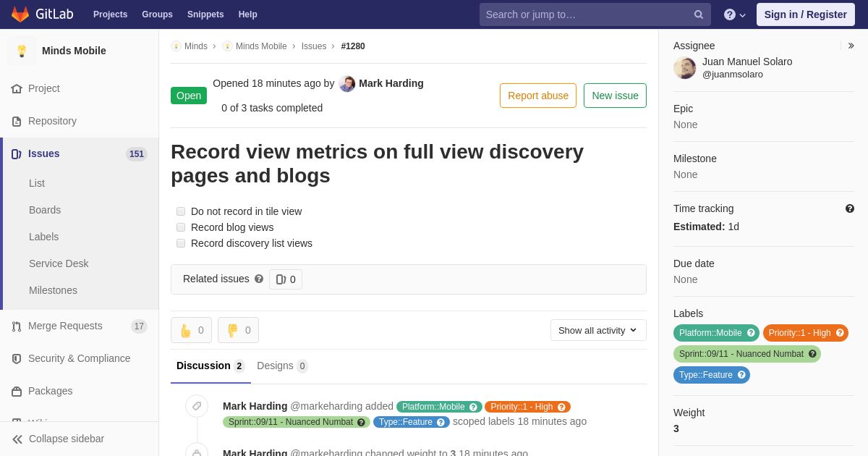Viewport: 868px width, 456px height.
Task: Click the Project home icon in sidebar
Action: click(x=17, y=88)
